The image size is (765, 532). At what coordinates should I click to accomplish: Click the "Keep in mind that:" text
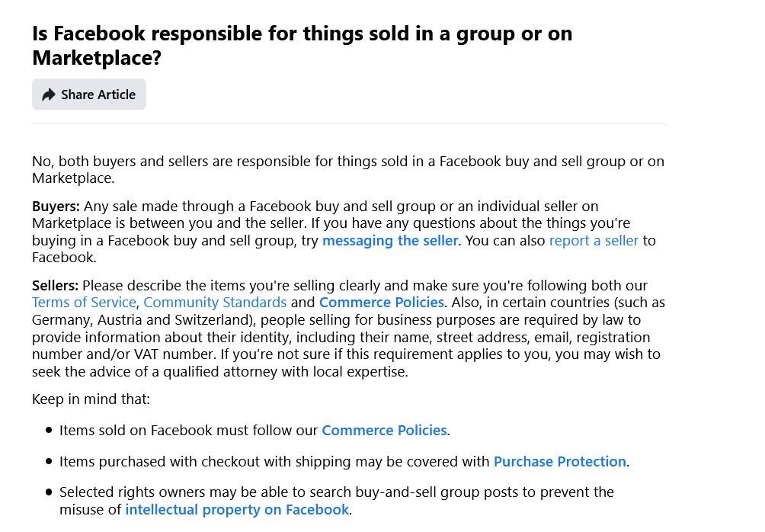coord(91,399)
